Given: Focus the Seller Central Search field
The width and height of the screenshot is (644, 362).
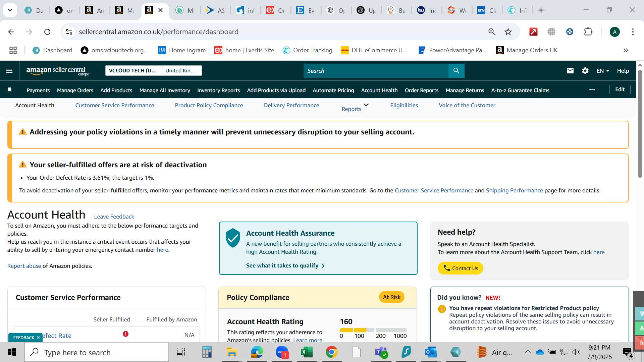Looking at the screenshot, I should [376, 71].
